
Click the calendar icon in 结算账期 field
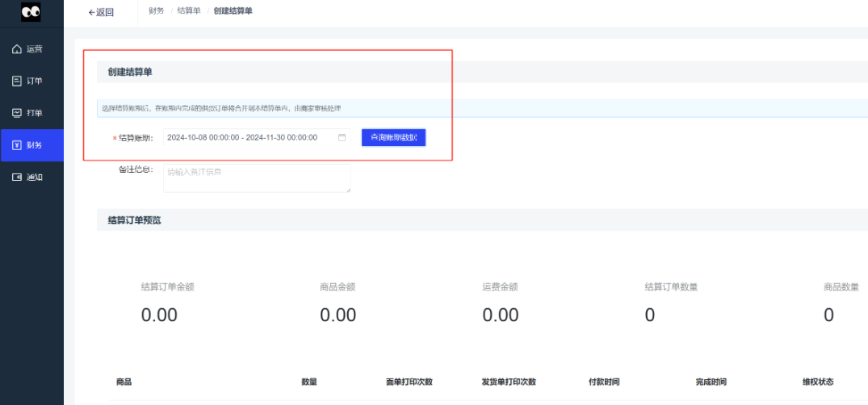(x=342, y=138)
